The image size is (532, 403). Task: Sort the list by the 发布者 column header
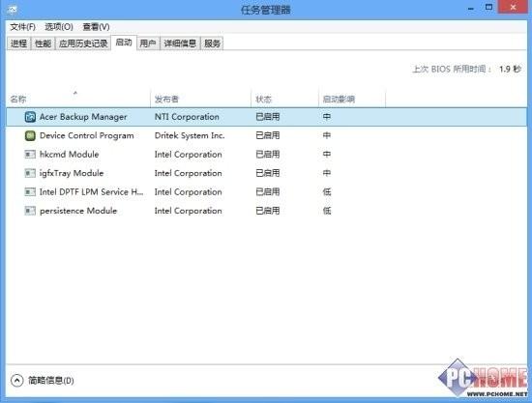(200, 99)
